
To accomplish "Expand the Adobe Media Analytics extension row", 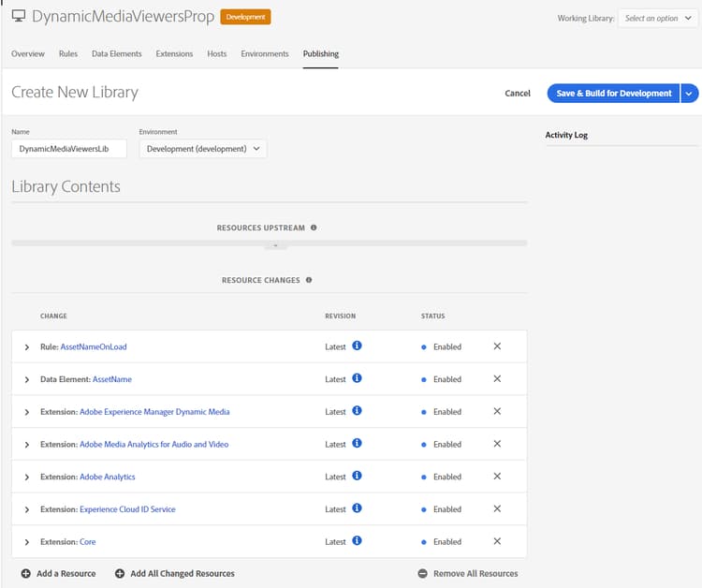I will coord(27,445).
